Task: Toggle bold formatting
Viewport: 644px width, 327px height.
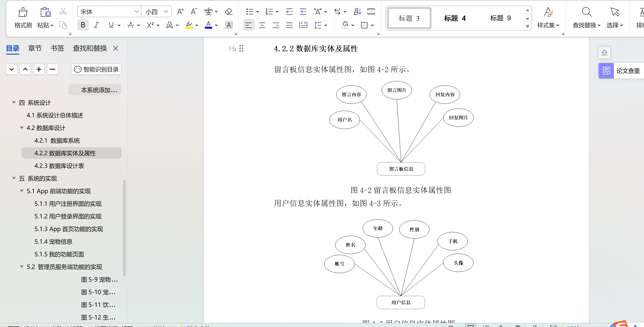Action: [x=83, y=25]
